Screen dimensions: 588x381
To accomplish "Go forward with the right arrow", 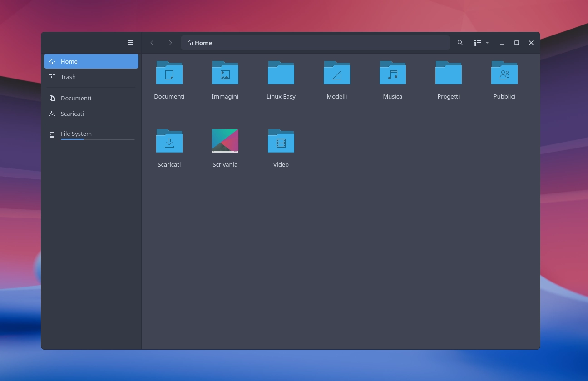I will pos(170,43).
